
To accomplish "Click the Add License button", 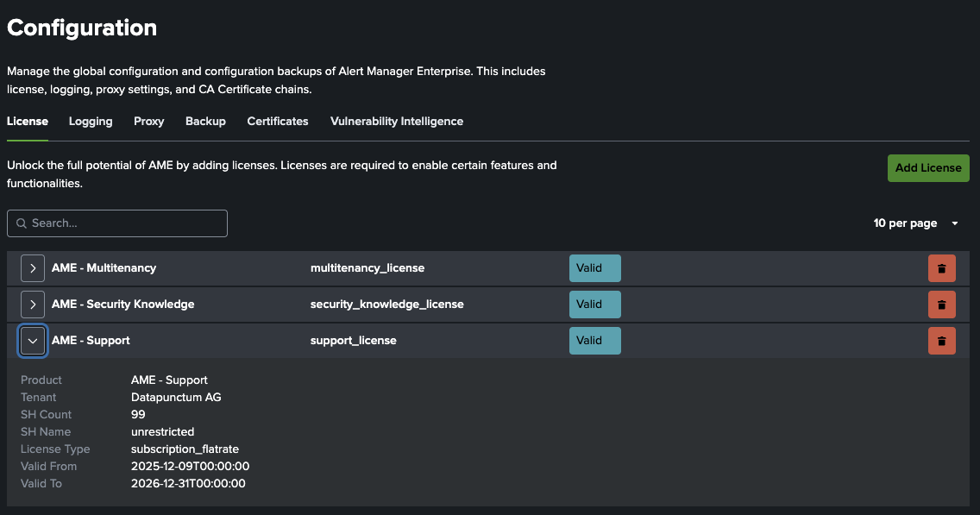I will click(x=928, y=167).
